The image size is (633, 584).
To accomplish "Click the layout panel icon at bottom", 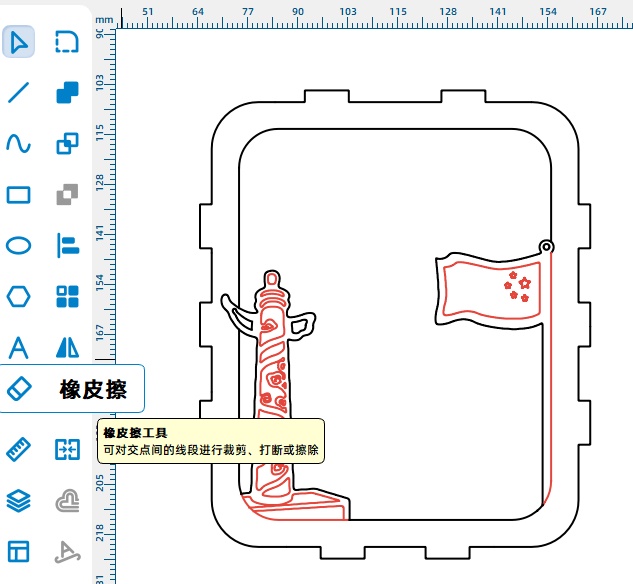I will coord(19,551).
